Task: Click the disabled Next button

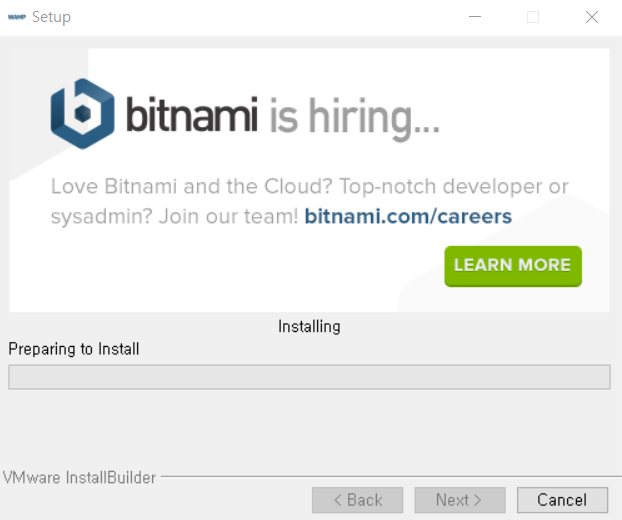Action: (x=460, y=500)
